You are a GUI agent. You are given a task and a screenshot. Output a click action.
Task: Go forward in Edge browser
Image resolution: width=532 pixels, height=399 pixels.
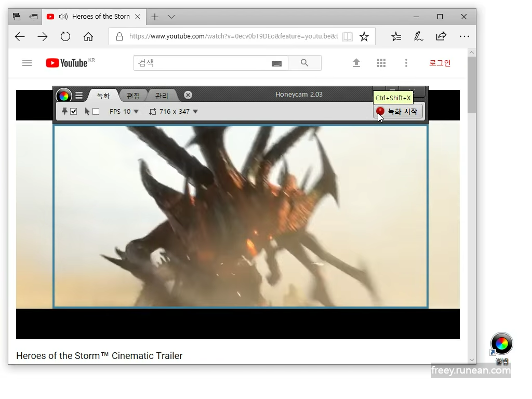point(43,37)
